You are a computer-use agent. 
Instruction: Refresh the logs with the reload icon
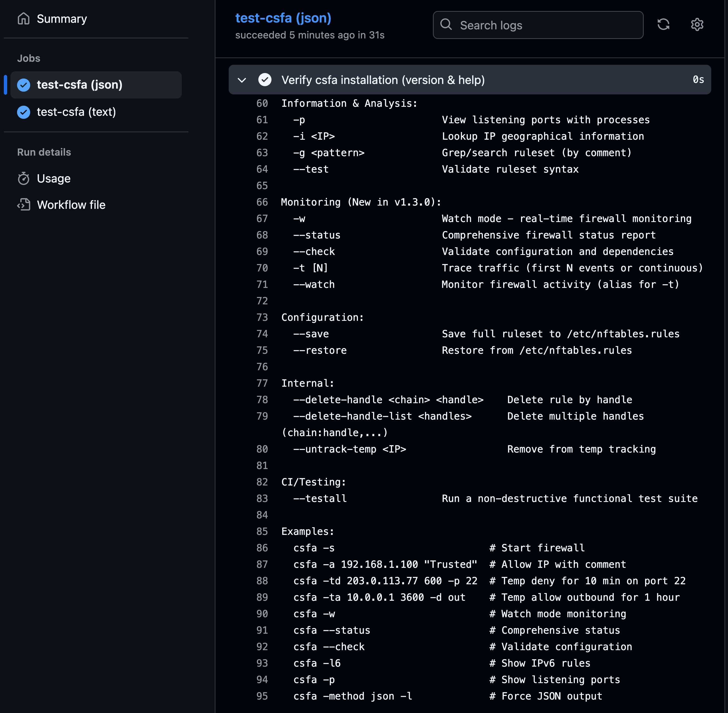pos(663,25)
